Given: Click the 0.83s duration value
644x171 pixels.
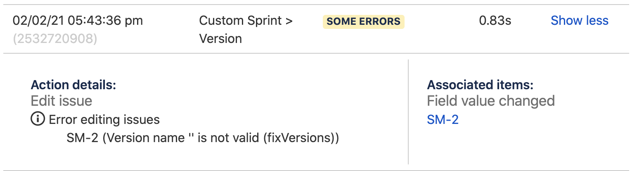Looking at the screenshot, I should [495, 21].
